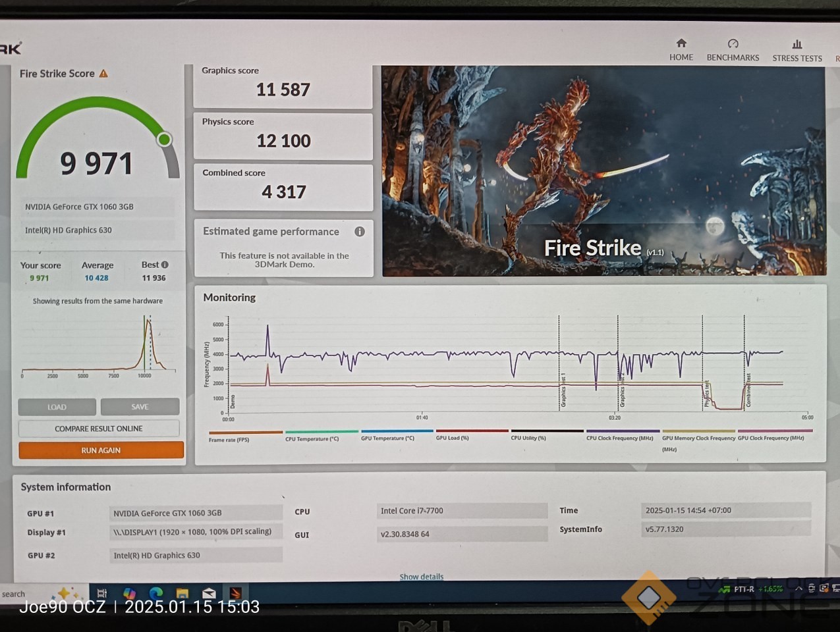Click the CPU field Intel Core i7-7700
Viewport: 840px width, 632px height.
[462, 510]
